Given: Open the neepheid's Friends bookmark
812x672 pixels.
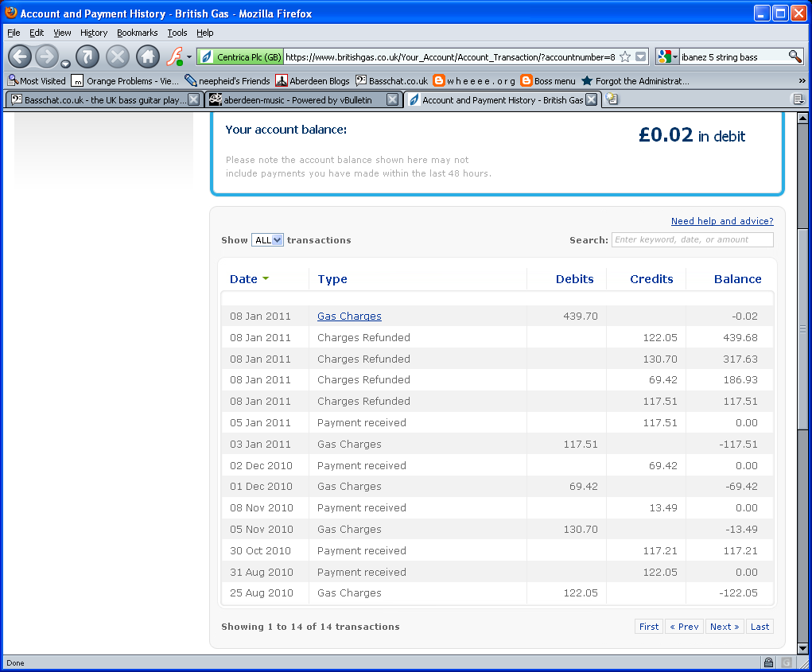Looking at the screenshot, I should click(x=227, y=81).
